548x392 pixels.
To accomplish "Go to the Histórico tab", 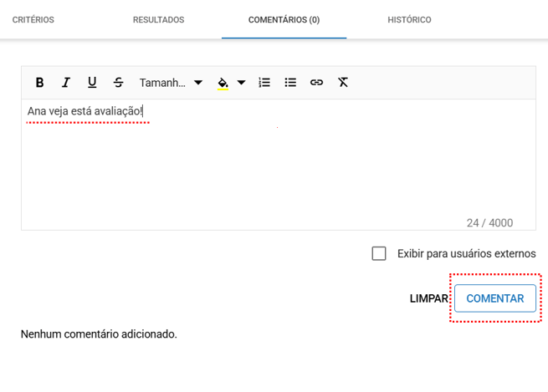I will tap(409, 20).
